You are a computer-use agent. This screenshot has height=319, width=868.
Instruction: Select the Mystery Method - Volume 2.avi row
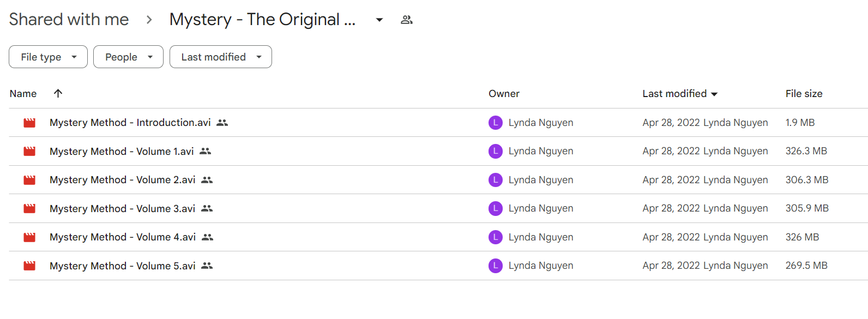pyautogui.click(x=438, y=180)
